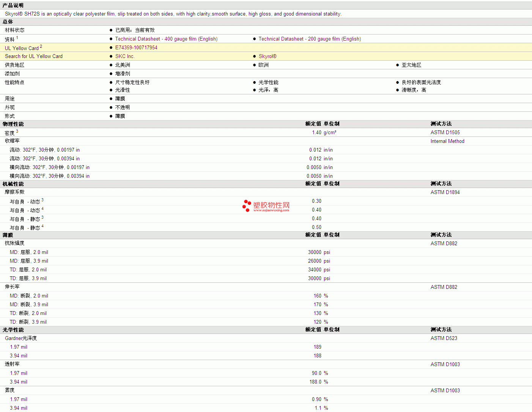Select the ASTM D1505 test method text
Screen dimensions: 532x412
(445, 133)
